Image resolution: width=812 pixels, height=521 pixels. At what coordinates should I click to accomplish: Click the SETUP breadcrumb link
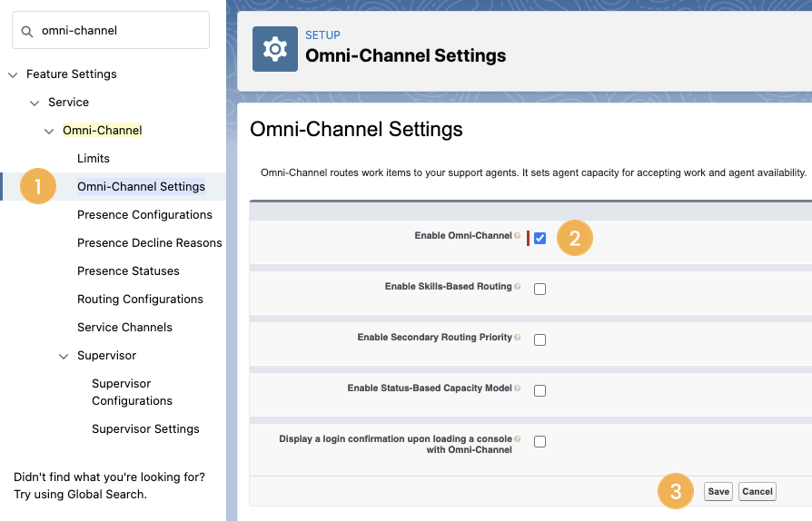point(322,35)
